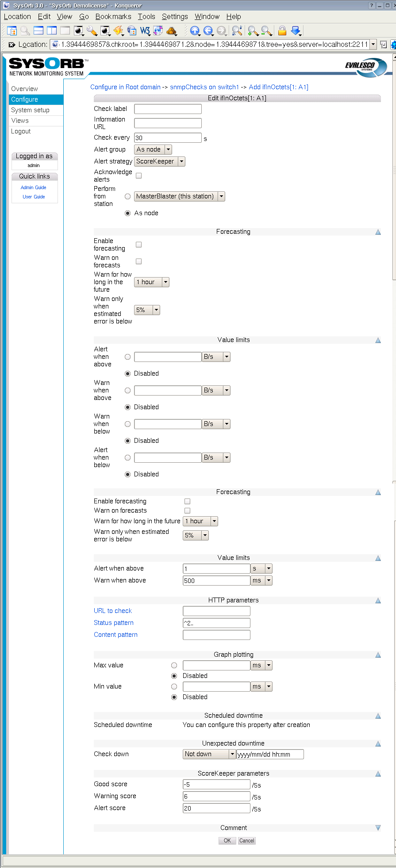The height and width of the screenshot is (868, 396).
Task: Open the W3 validator toolbar icon
Action: click(x=145, y=30)
